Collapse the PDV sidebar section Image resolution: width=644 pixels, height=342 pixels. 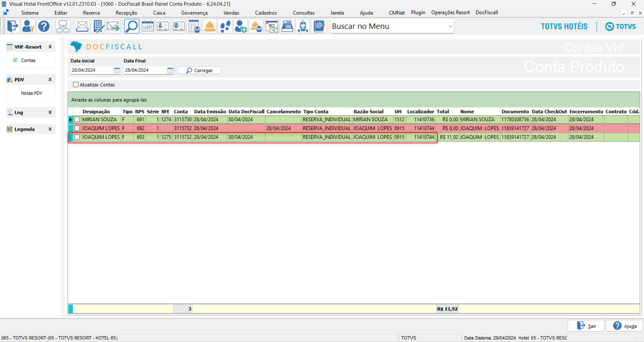click(x=50, y=80)
